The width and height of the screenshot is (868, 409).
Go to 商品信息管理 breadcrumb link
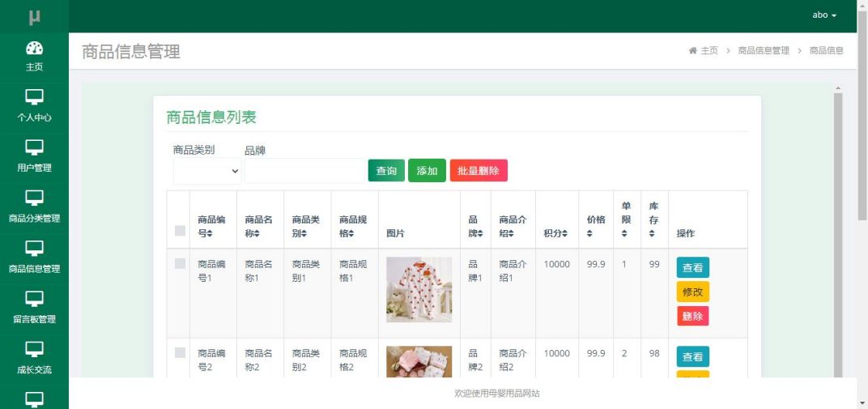pos(764,50)
